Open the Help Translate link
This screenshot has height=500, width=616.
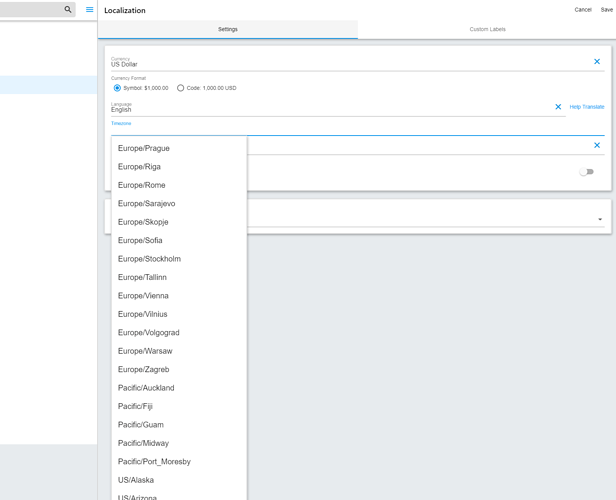(587, 107)
